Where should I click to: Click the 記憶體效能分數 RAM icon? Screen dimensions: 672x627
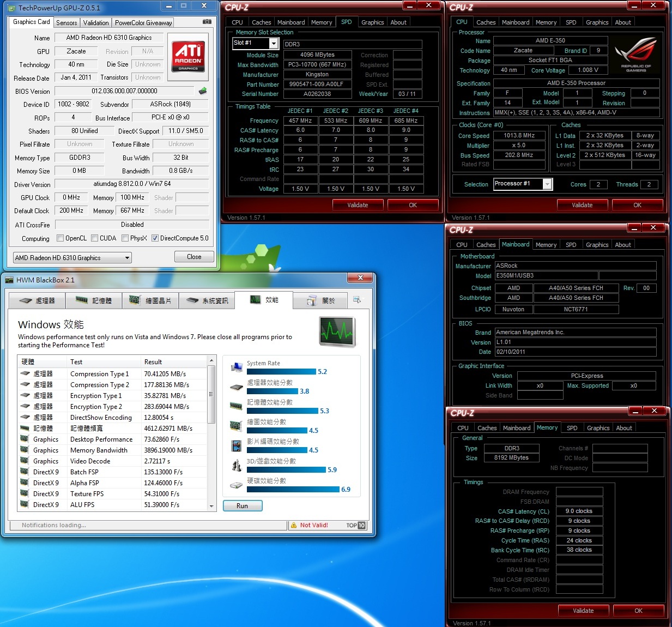237,406
